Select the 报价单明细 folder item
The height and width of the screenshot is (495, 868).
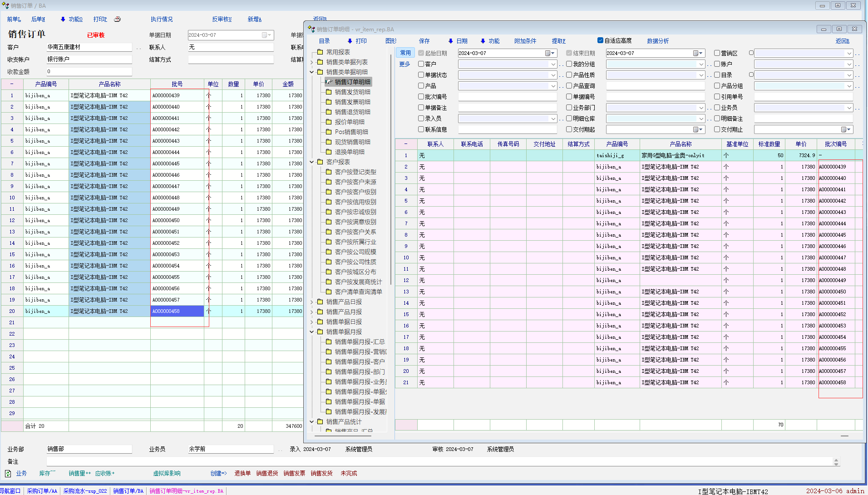coord(349,122)
